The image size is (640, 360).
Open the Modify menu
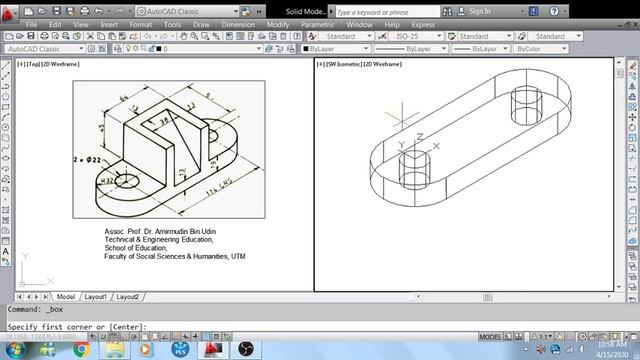278,24
